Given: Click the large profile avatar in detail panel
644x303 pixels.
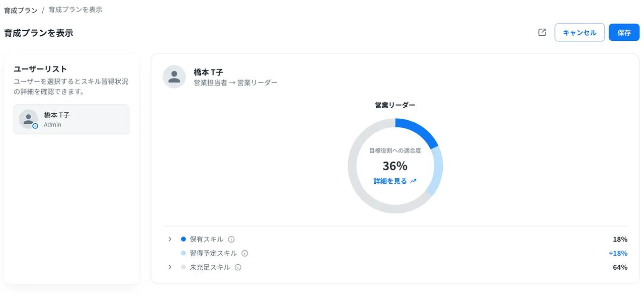Looking at the screenshot, I should pos(174,77).
